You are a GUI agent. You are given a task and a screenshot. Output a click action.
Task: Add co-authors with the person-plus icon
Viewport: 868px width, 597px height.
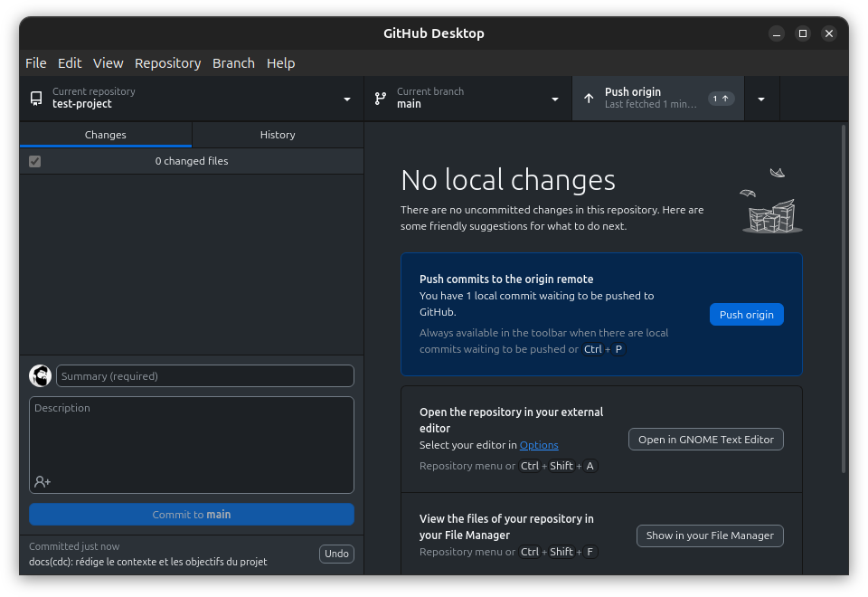(x=42, y=482)
